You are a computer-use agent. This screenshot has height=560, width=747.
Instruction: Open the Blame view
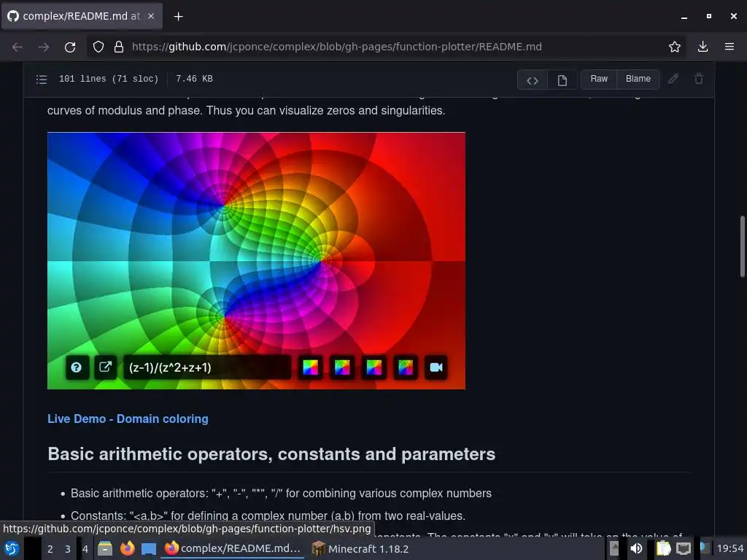[638, 79]
